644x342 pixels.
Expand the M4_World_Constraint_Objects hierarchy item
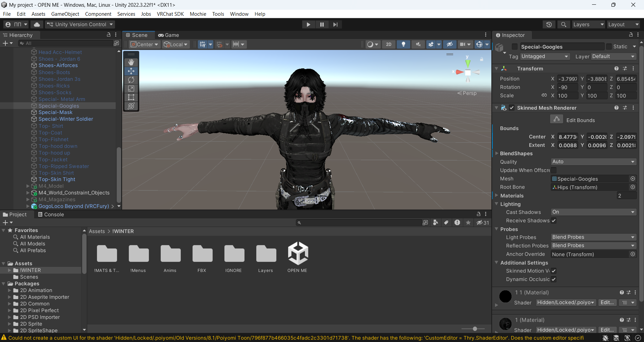coord(28,193)
